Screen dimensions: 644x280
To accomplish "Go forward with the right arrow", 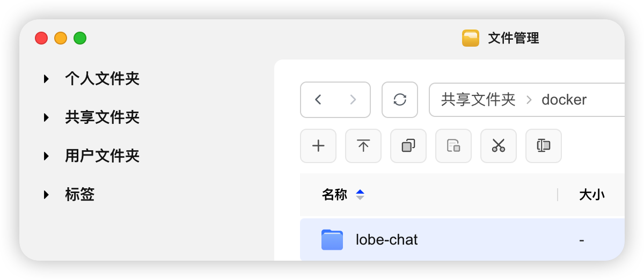I will tap(353, 100).
